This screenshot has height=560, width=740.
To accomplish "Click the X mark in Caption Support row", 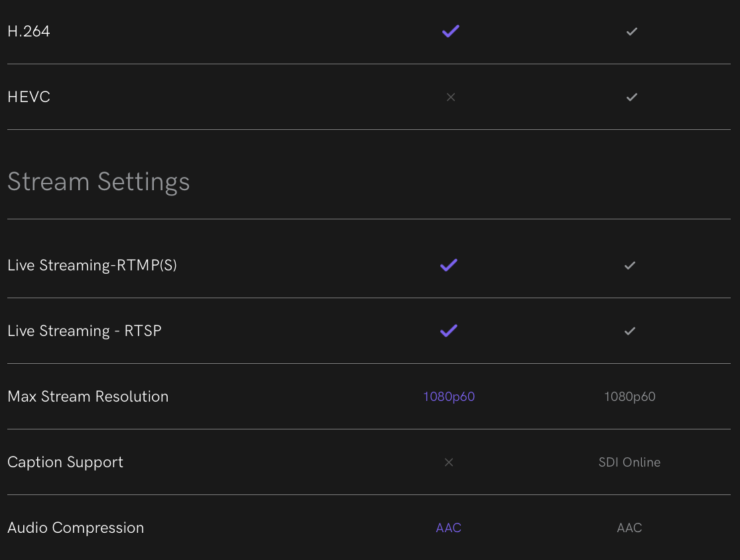I will point(449,463).
